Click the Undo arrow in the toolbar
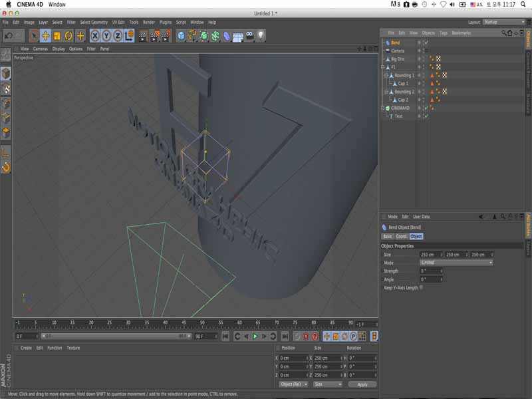Image resolution: width=532 pixels, height=399 pixels. pos(9,36)
